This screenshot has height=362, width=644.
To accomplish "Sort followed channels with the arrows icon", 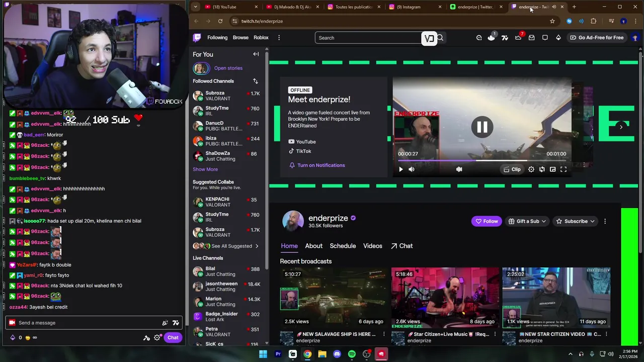I will pos(255,81).
